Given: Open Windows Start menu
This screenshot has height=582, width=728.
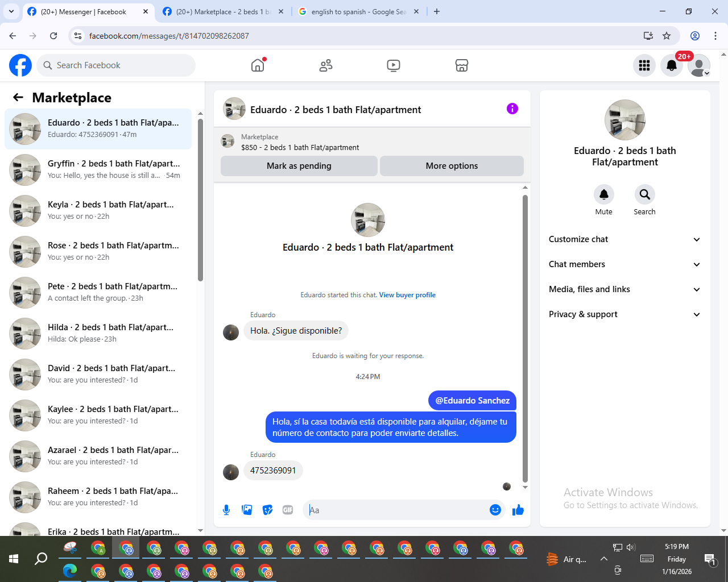Looking at the screenshot, I should (14, 559).
